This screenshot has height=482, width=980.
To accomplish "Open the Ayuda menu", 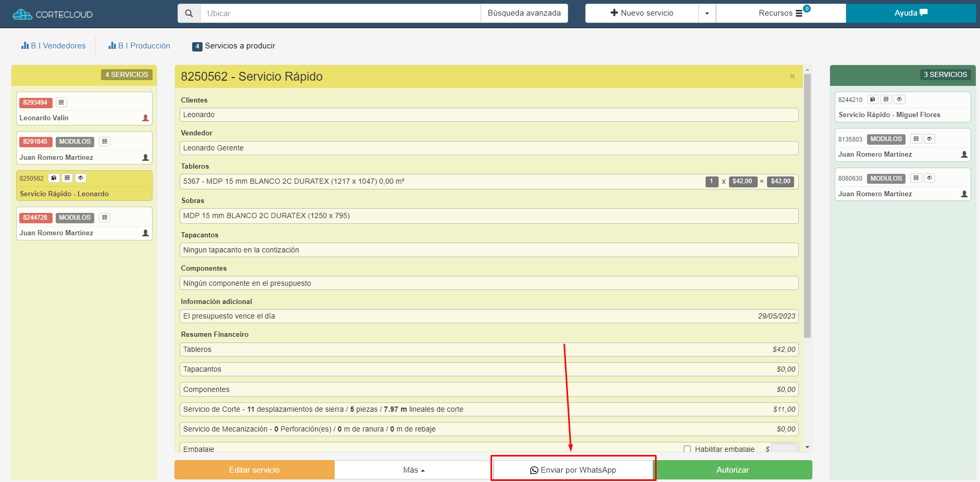I will coord(911,13).
